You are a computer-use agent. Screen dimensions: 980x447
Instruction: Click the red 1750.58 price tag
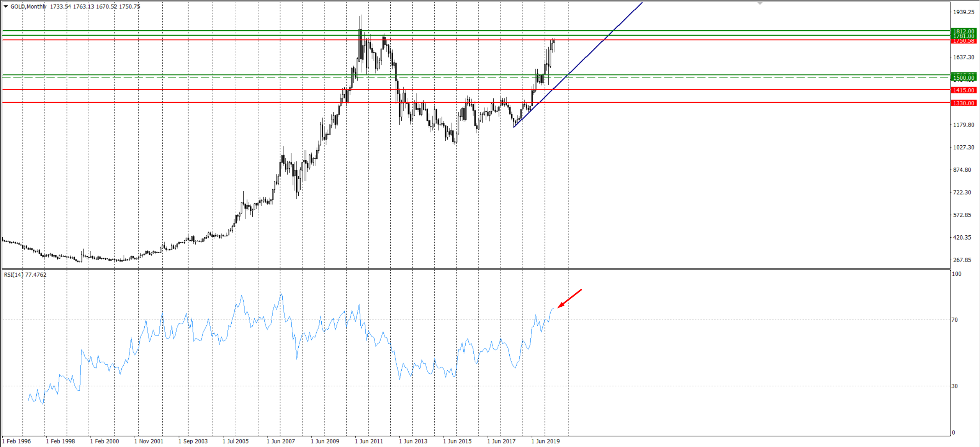click(964, 41)
